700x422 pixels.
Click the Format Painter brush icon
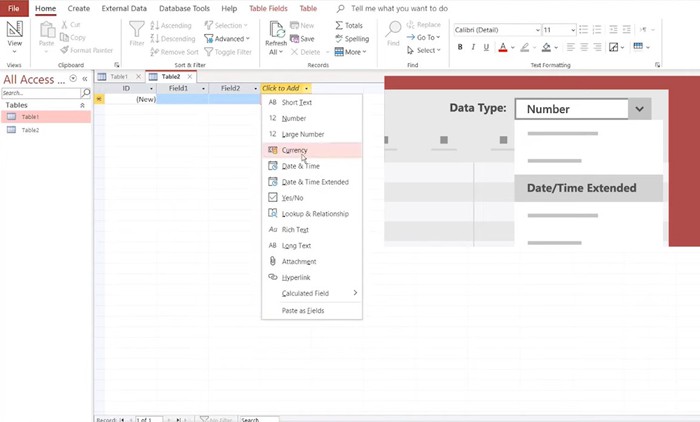tap(65, 50)
